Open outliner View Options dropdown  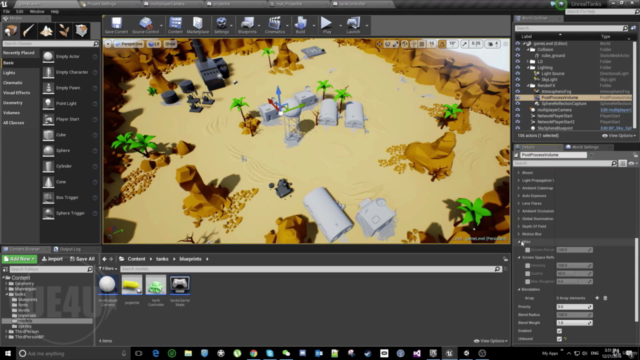[x=619, y=136]
